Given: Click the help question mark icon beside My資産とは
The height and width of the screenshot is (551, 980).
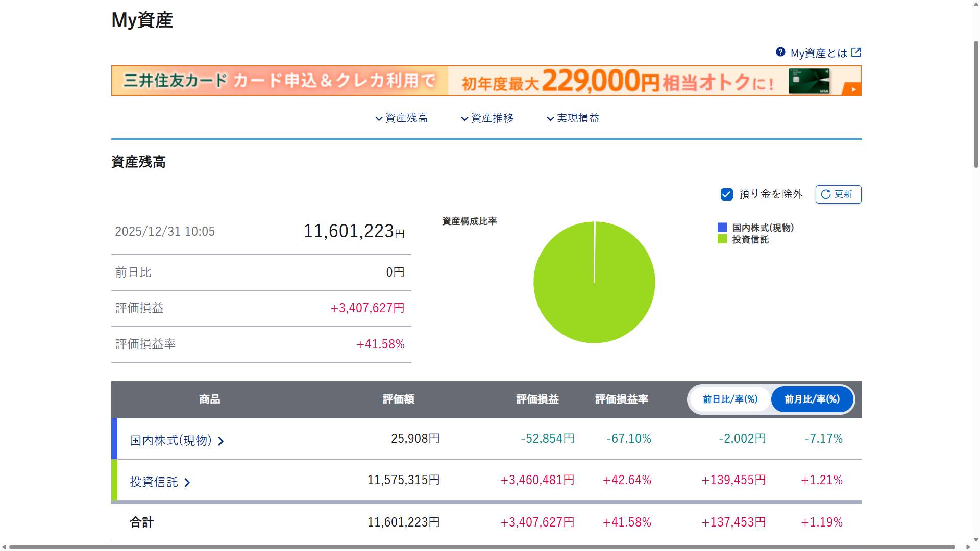Looking at the screenshot, I should point(780,53).
